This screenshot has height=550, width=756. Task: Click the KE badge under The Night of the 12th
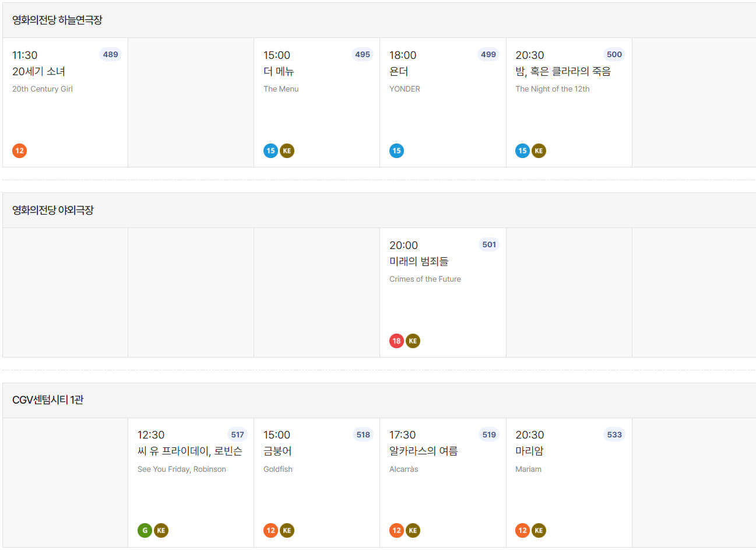539,150
